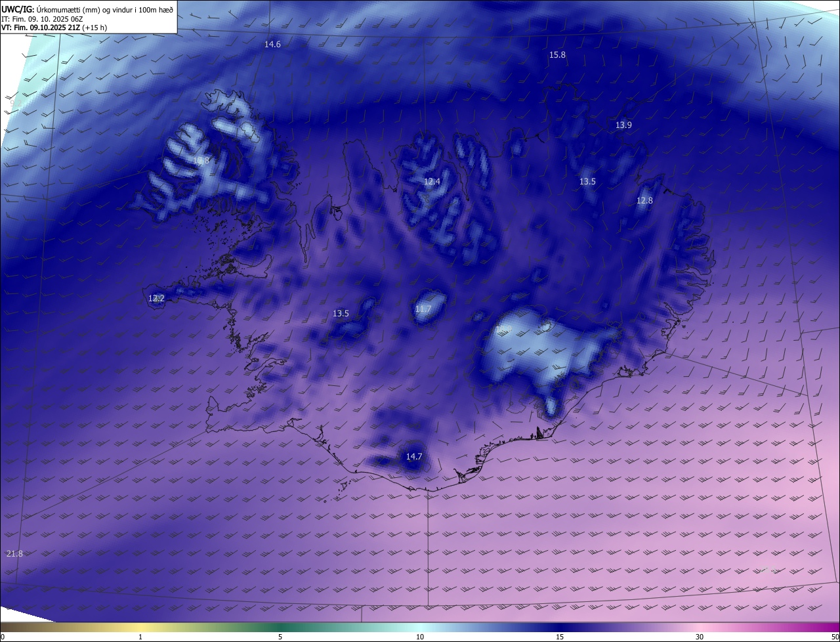Click the 13.5 value near the 11.7 label
The image size is (840, 642).
(x=341, y=314)
